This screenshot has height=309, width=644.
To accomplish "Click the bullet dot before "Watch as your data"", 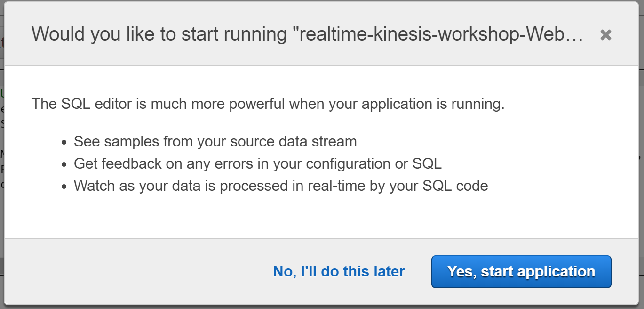I will click(x=65, y=187).
